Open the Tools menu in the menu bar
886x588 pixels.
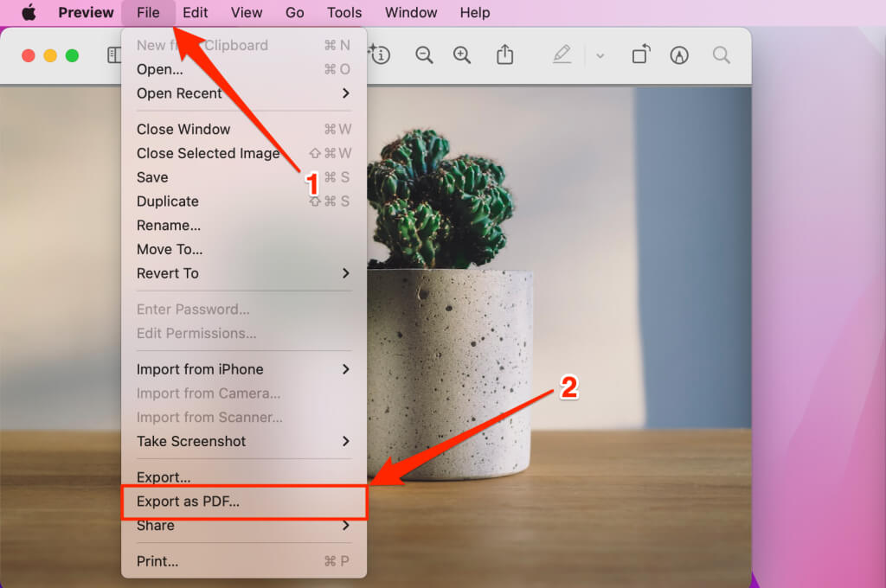[344, 12]
